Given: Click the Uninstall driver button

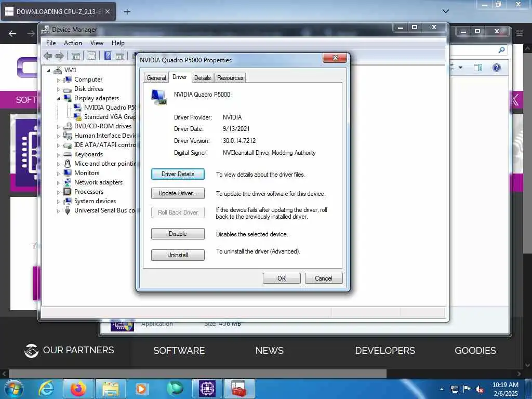Looking at the screenshot, I should pos(178,255).
